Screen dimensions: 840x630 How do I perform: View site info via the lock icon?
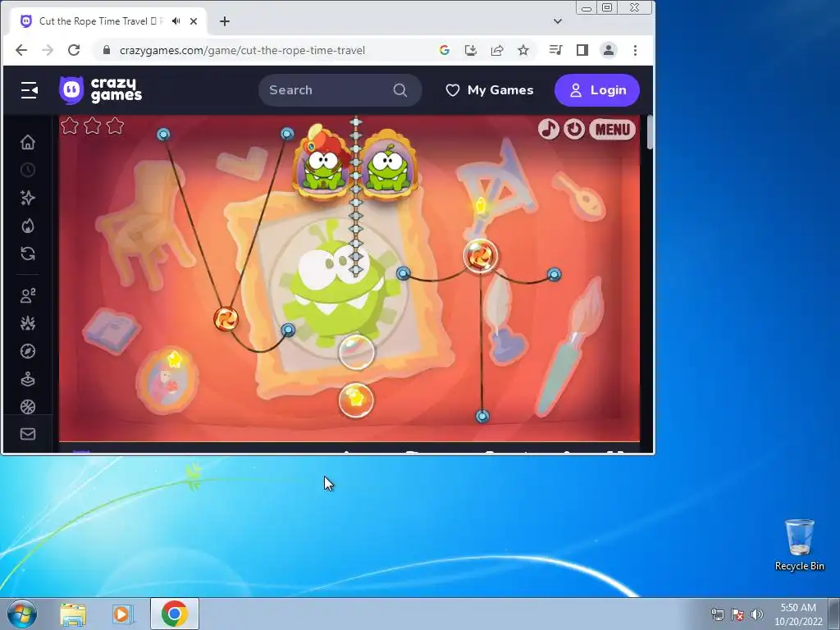106,50
